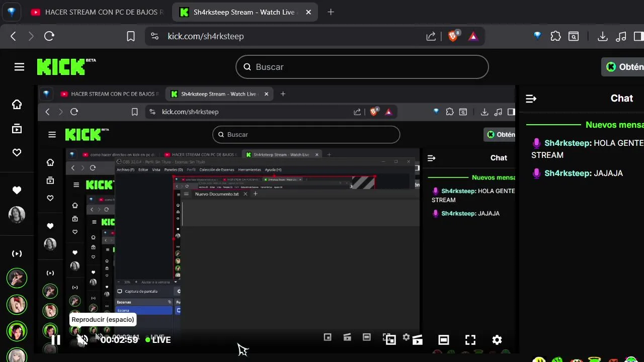Open the green-haired live channel avatar
644x362 pixels.
pos(17,331)
